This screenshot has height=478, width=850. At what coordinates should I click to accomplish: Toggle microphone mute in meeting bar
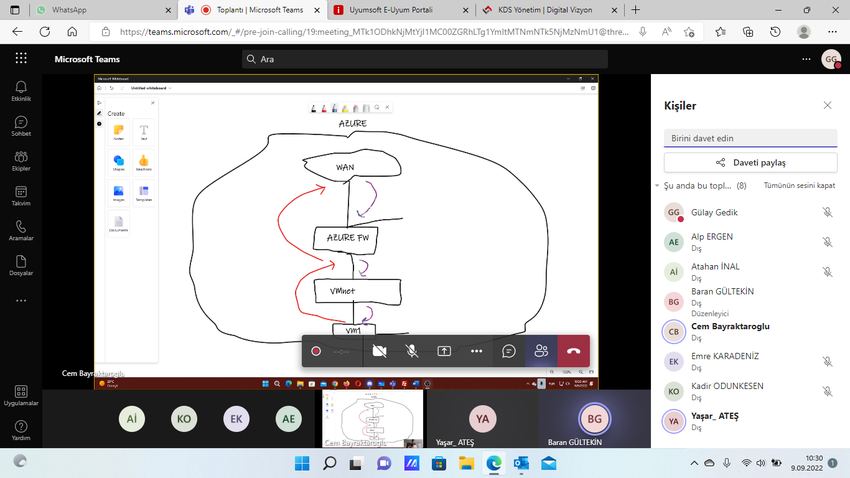click(412, 351)
